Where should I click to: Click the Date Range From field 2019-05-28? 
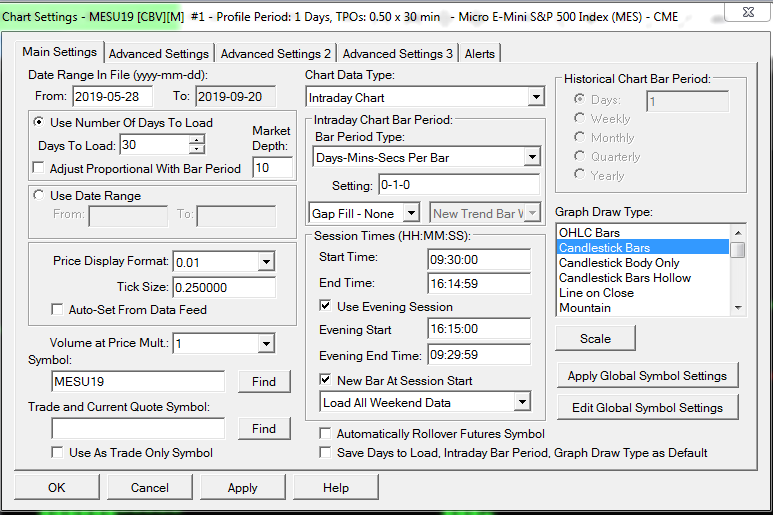click(x=113, y=97)
